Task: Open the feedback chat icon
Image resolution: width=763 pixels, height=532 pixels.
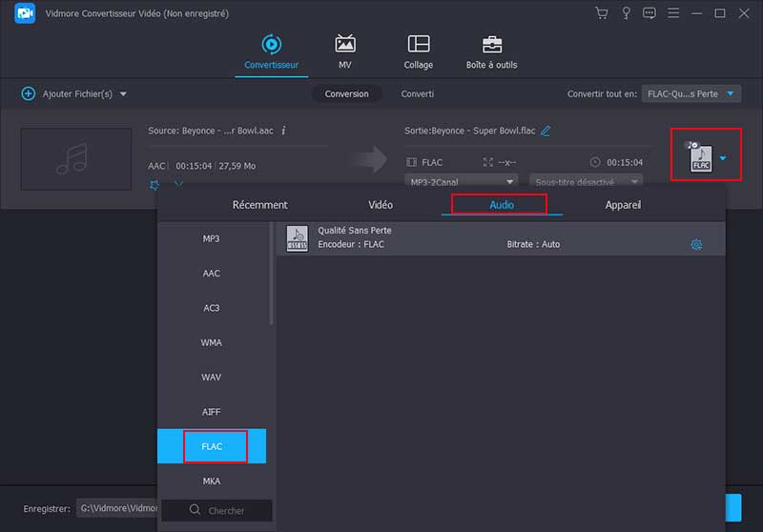Action: [650, 13]
